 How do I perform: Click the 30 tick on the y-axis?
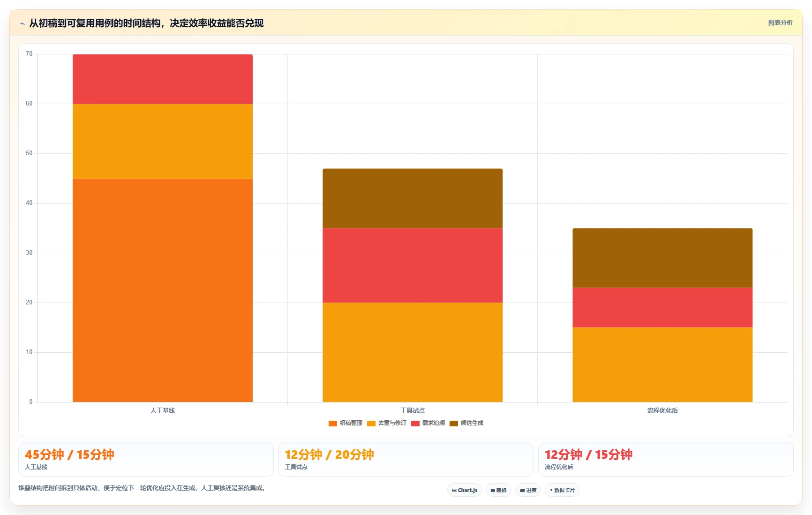tap(29, 253)
